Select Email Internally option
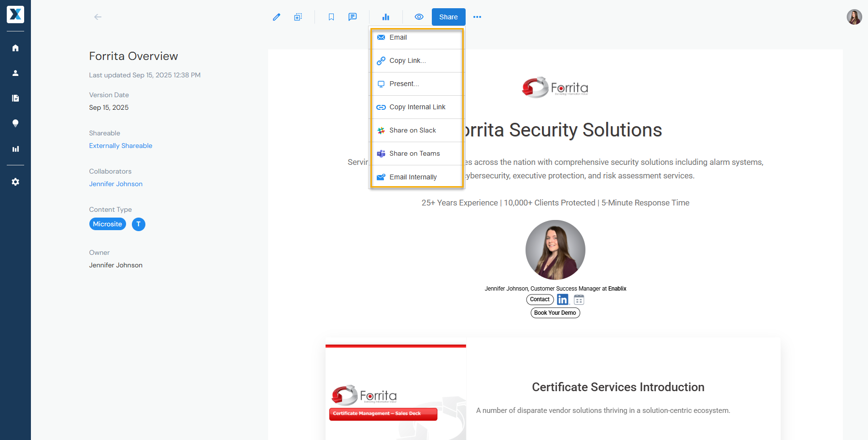868x440 pixels. 417,177
